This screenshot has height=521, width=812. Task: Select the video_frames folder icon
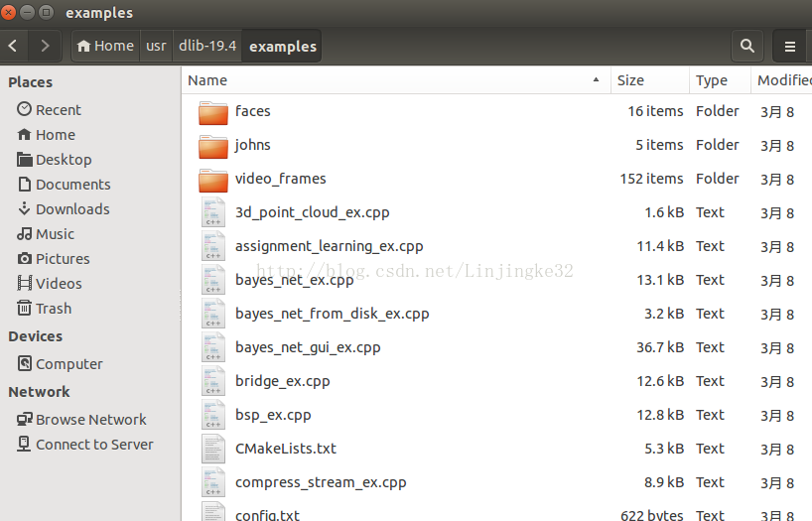[213, 180]
